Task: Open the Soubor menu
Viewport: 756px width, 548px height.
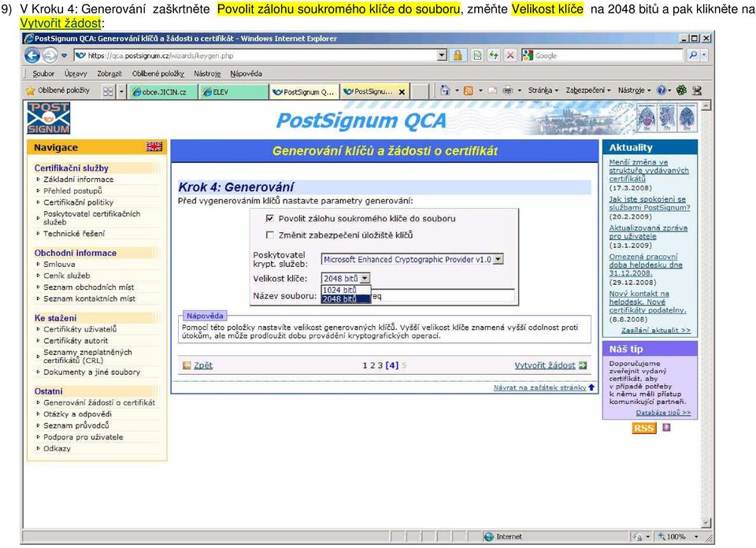Action: [43, 74]
